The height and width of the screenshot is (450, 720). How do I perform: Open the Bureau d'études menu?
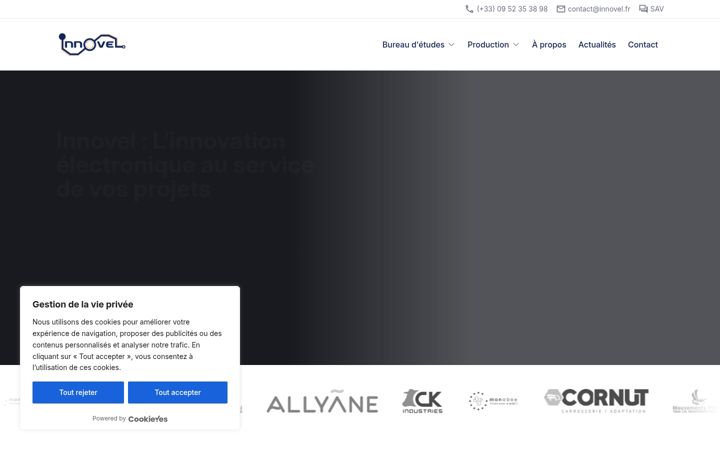[x=413, y=45]
